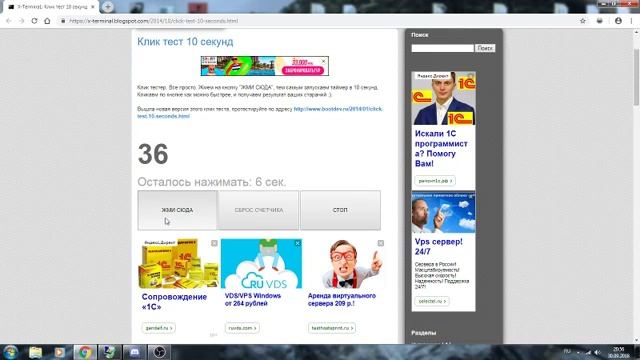This screenshot has width=640, height=360.
Task: Open the media player taskbar icon
Action: pyautogui.click(x=60, y=352)
